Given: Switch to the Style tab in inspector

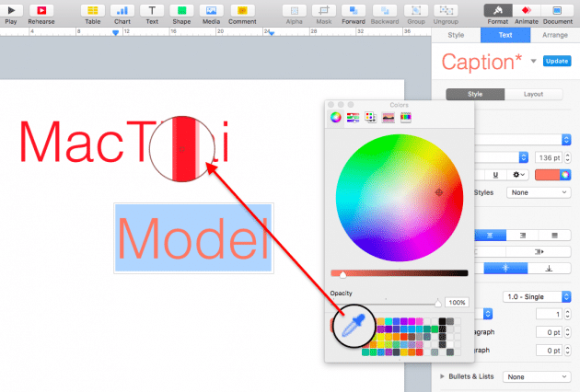Looking at the screenshot, I should click(x=456, y=35).
